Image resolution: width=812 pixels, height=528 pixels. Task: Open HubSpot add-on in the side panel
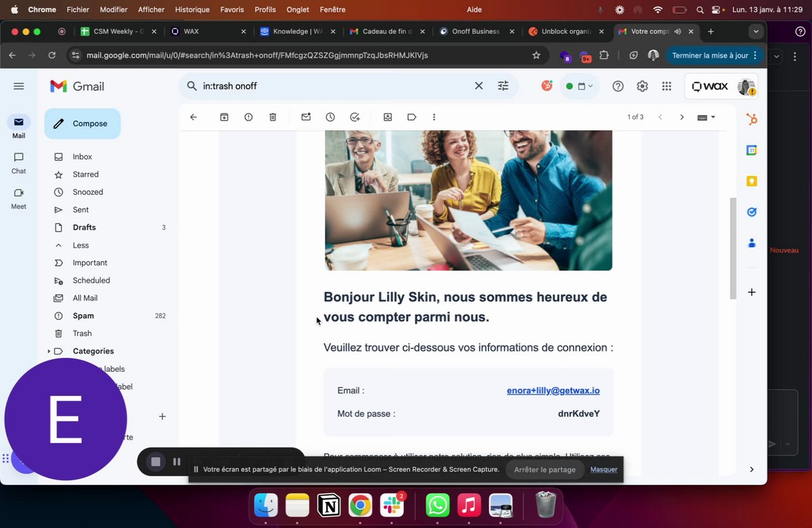(x=752, y=119)
